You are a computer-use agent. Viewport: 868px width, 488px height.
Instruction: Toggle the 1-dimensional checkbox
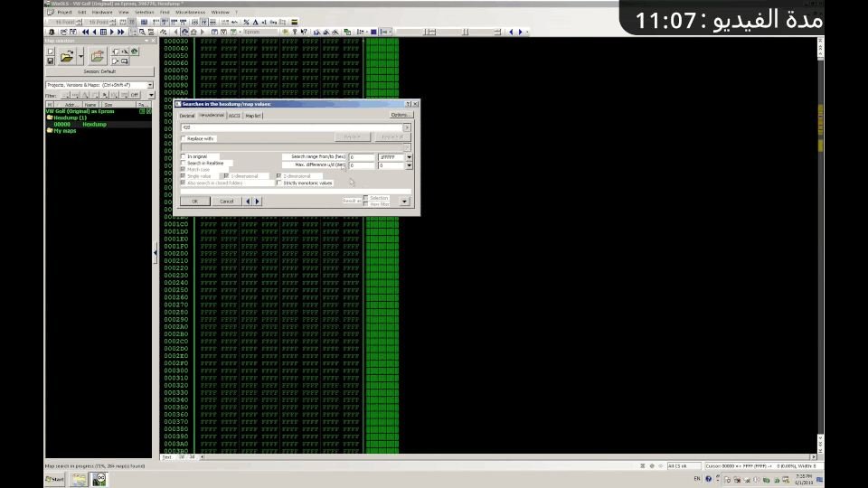(x=226, y=176)
